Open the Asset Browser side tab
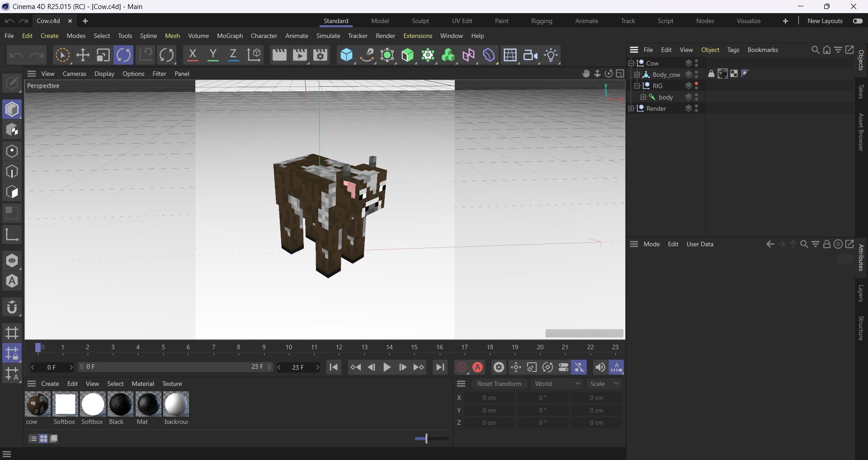 861,132
